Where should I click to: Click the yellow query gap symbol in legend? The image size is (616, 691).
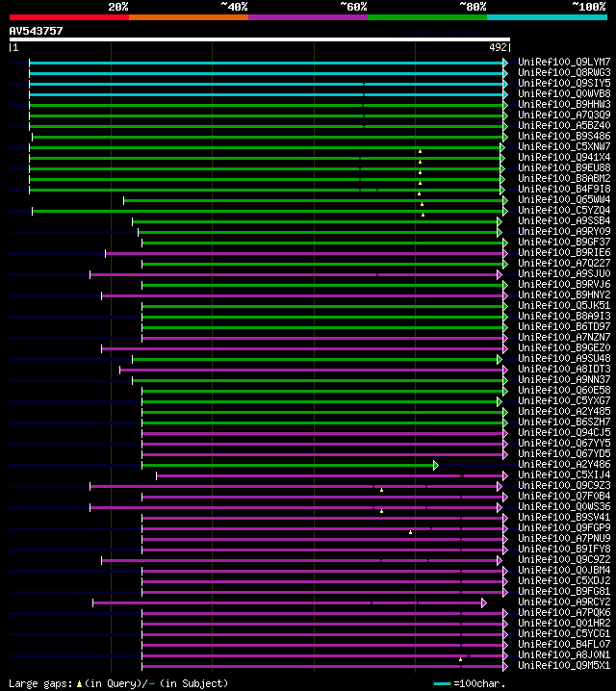(x=79, y=684)
